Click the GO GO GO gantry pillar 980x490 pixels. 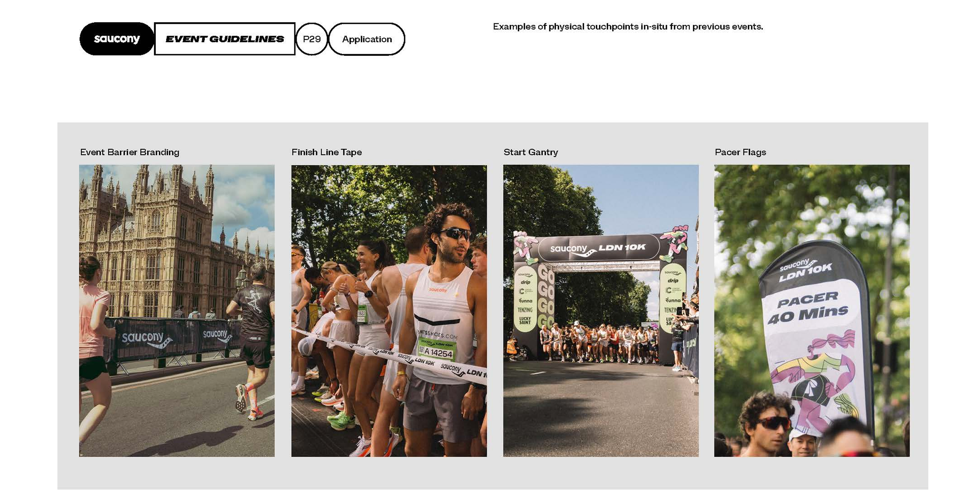(x=546, y=296)
